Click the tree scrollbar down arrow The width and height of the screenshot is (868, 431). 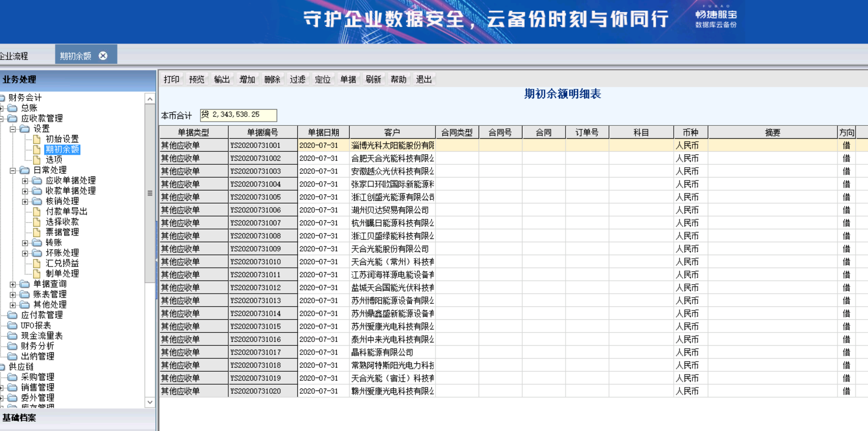pos(150,402)
